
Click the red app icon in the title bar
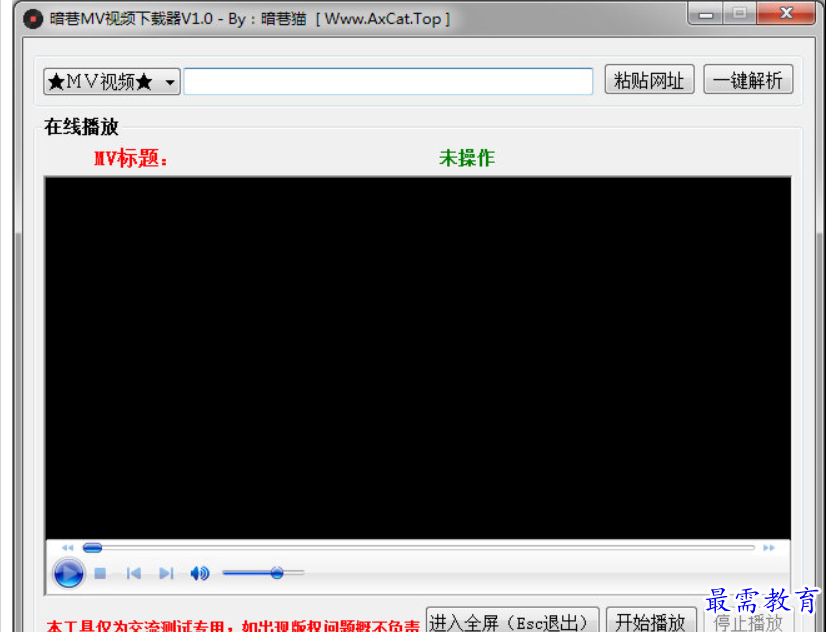tap(33, 19)
